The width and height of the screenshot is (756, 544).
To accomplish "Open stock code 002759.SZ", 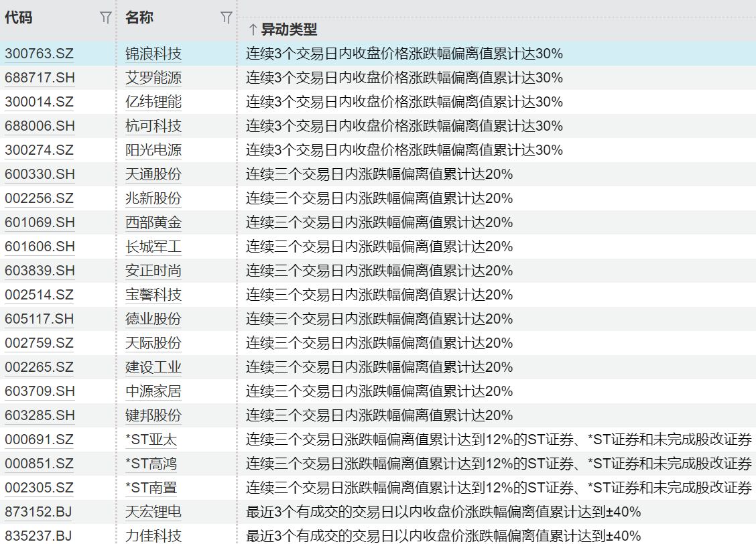I will [x=39, y=342].
